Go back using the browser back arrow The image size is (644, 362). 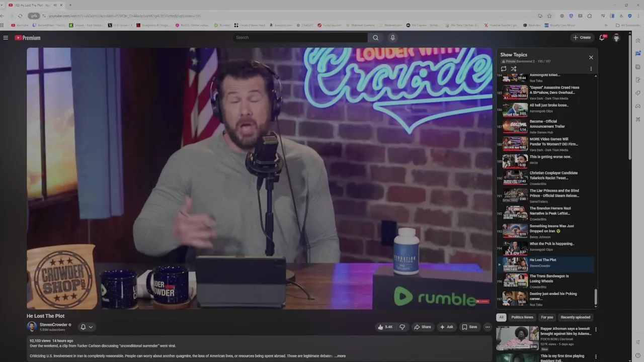[3, 16]
